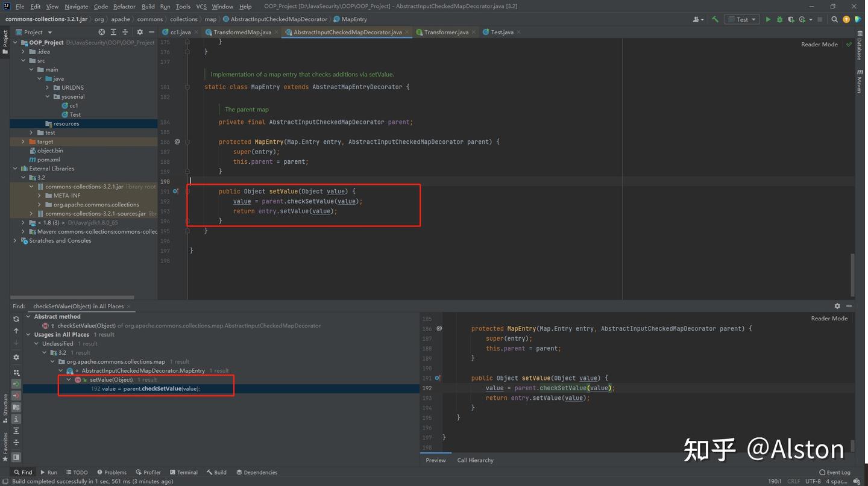868x486 pixels.
Task: Run with Coverage using the shield icon
Action: tap(791, 19)
